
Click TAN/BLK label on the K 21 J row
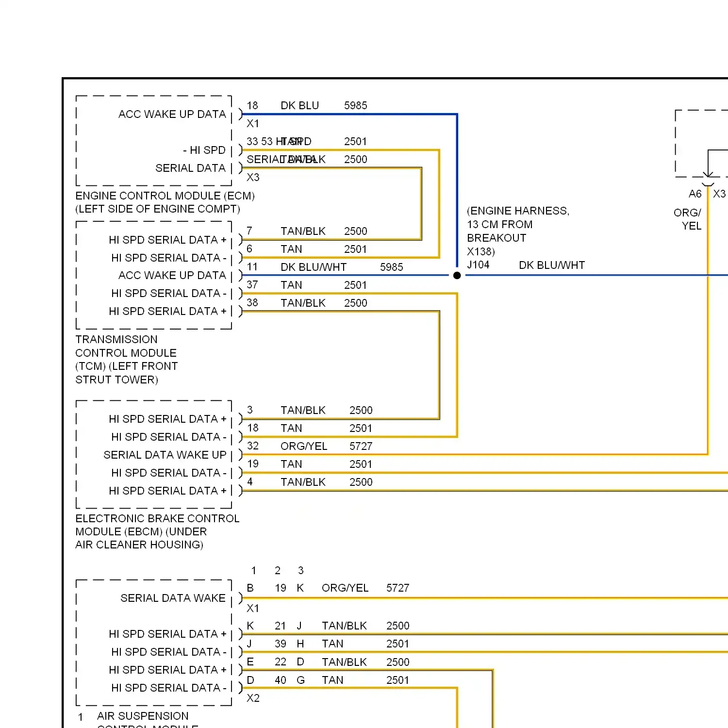point(344,626)
